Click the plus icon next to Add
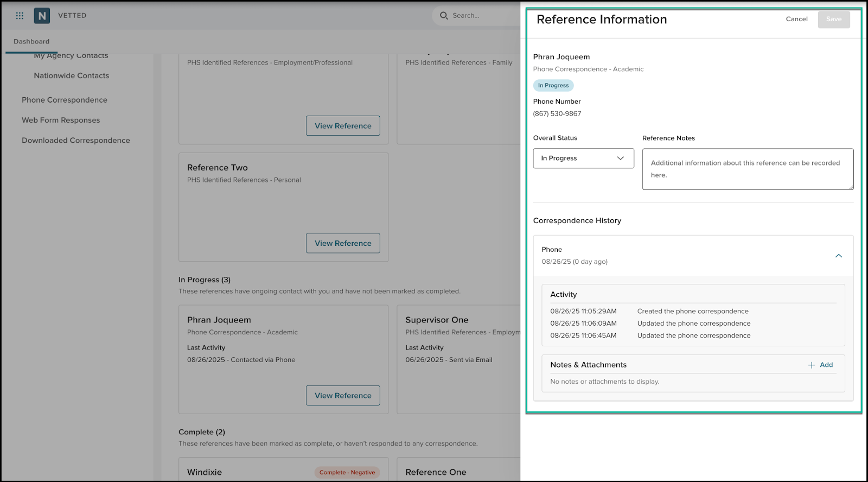This screenshot has height=482, width=868. click(812, 365)
